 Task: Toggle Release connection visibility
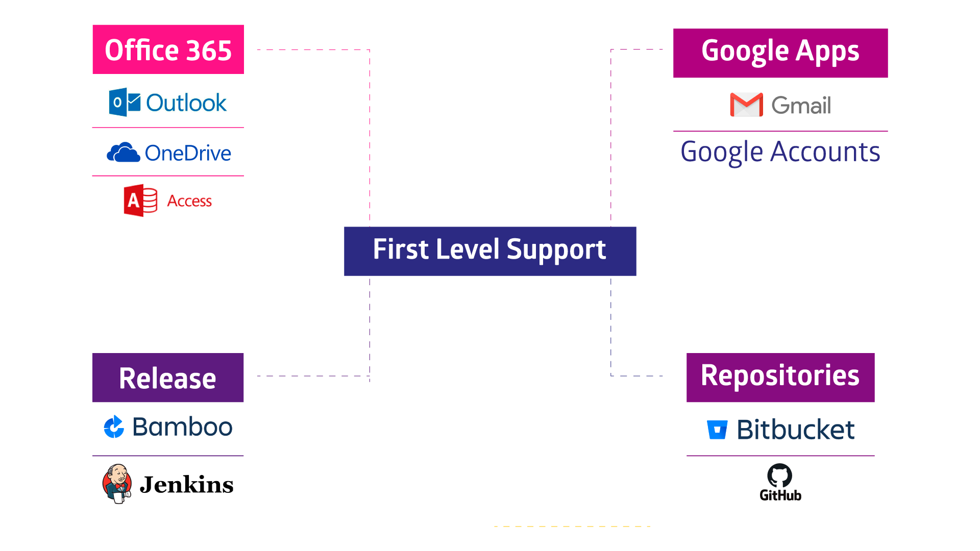click(x=167, y=378)
